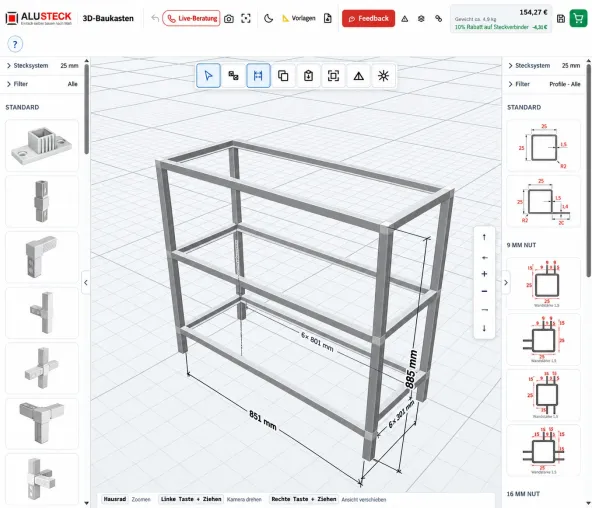Click the left panel scrollbar
Image resolution: width=592 pixels, height=508 pixels.
coord(86,109)
